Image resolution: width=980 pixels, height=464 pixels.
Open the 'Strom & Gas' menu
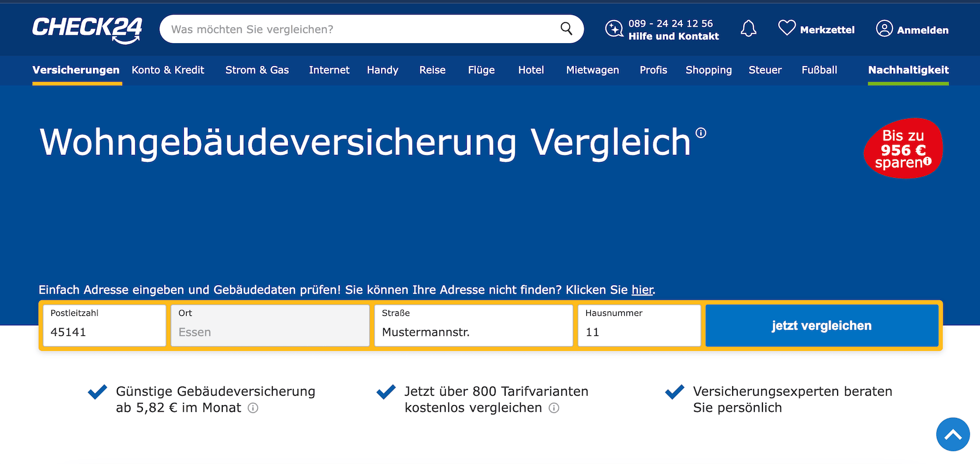point(257,70)
